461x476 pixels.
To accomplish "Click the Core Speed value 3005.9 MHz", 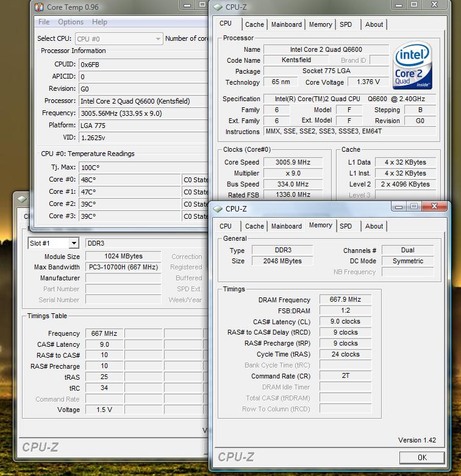I will click(x=293, y=162).
